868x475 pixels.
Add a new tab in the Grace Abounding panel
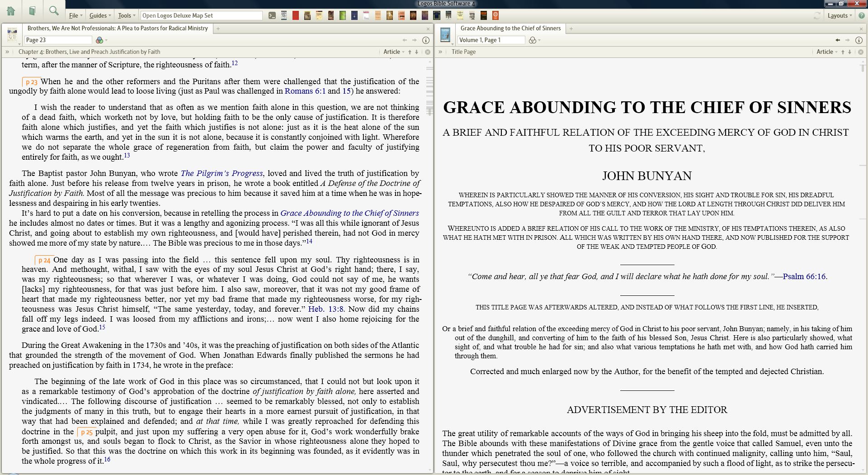click(571, 28)
